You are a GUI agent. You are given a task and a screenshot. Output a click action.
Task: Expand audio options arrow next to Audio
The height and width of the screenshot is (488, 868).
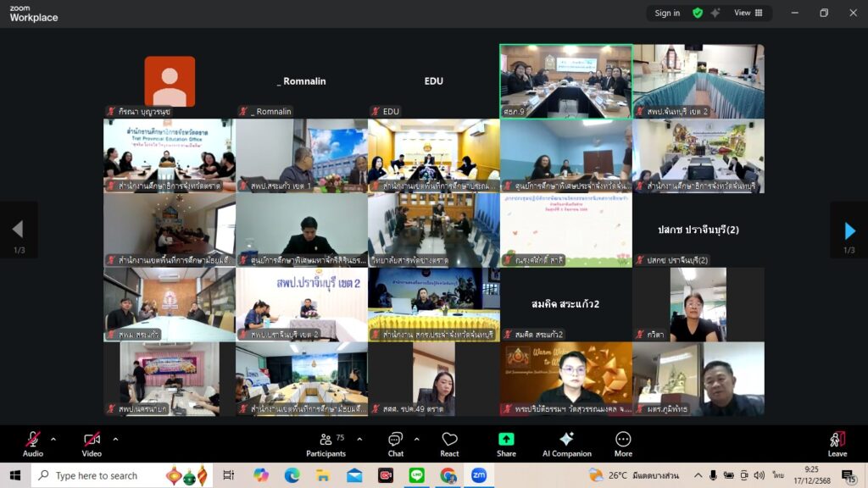point(53,439)
